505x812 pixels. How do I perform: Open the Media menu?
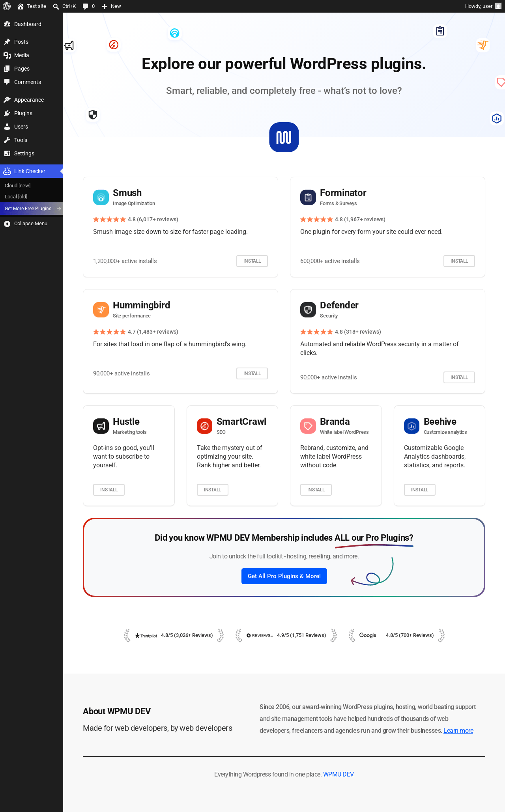[32, 55]
